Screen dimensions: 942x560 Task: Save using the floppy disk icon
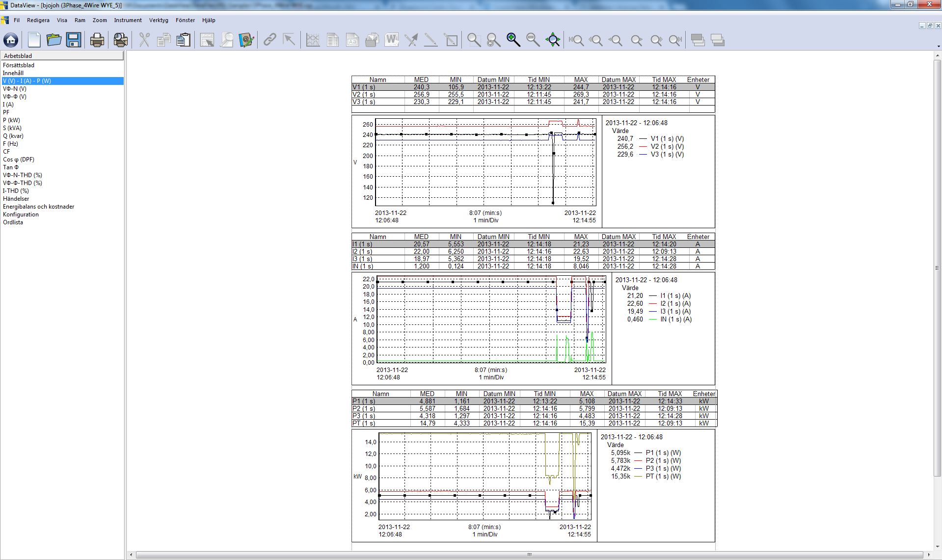pos(74,40)
